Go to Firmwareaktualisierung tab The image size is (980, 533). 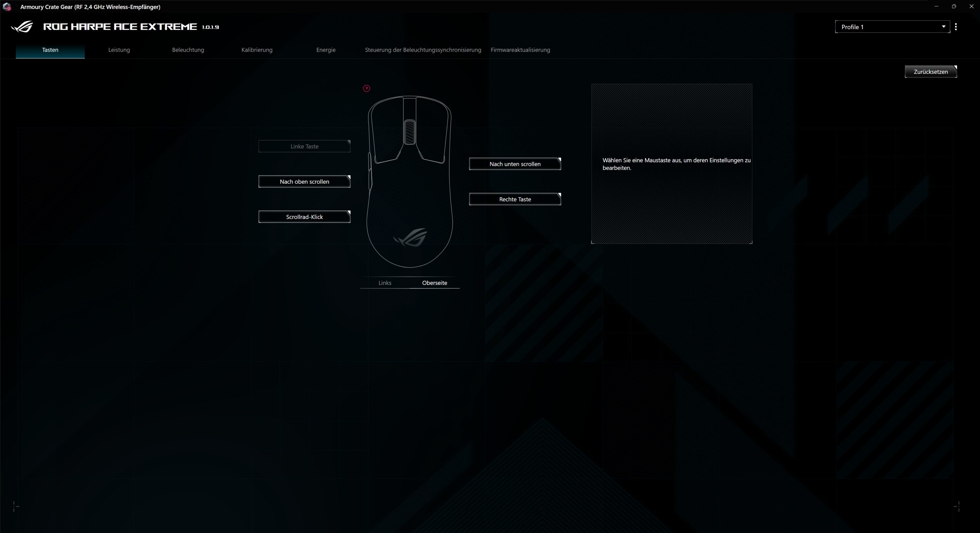point(520,50)
